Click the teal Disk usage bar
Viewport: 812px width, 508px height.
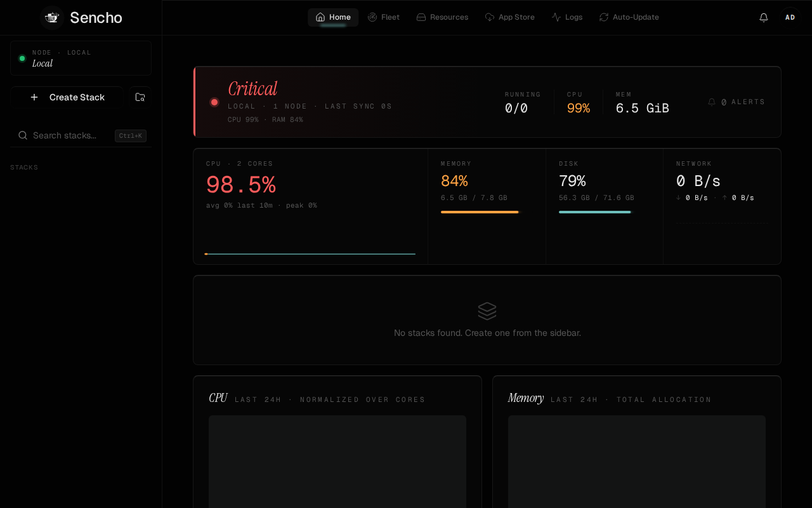pos(595,212)
